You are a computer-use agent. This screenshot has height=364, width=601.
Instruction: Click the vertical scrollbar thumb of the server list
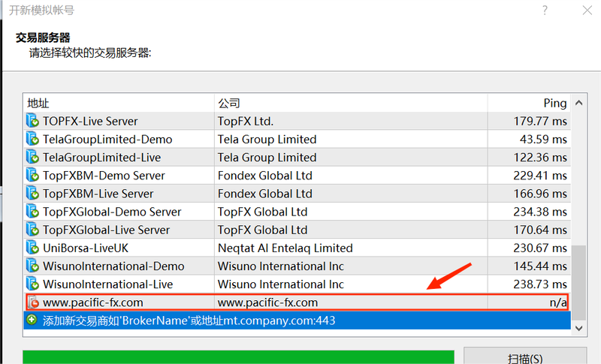click(578, 282)
